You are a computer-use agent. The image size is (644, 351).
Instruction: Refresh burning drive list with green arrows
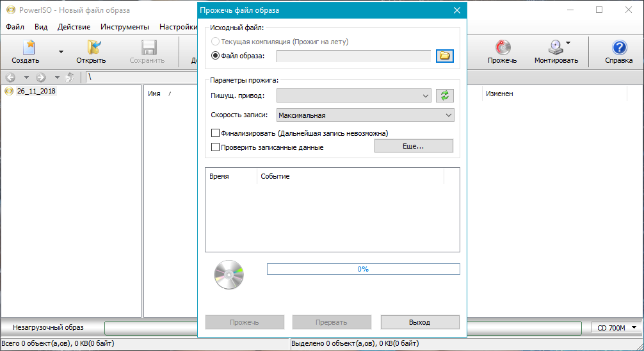444,95
